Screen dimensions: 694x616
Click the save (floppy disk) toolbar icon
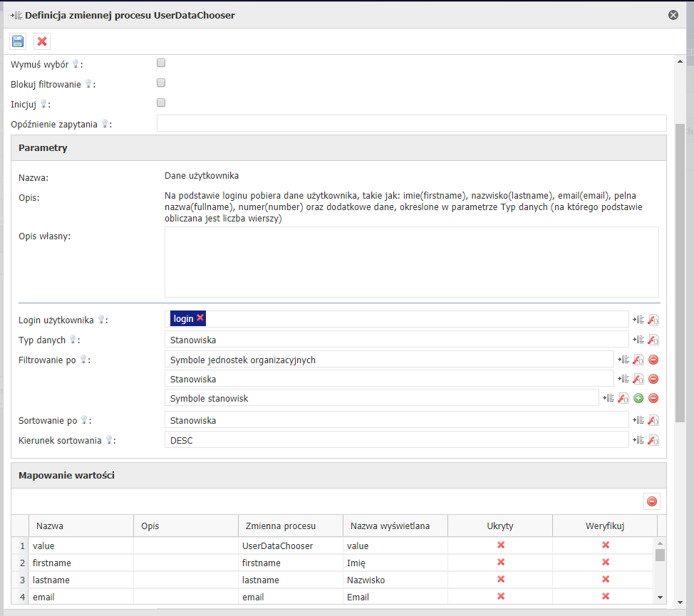[18, 41]
